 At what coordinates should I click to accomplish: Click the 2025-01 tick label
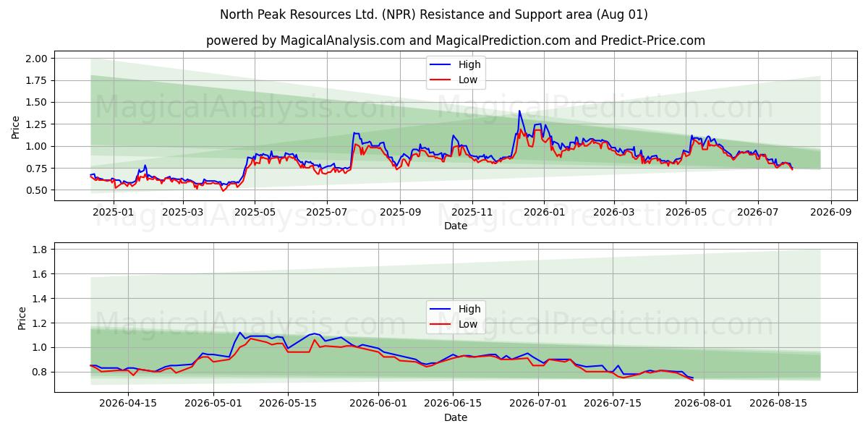(x=113, y=212)
